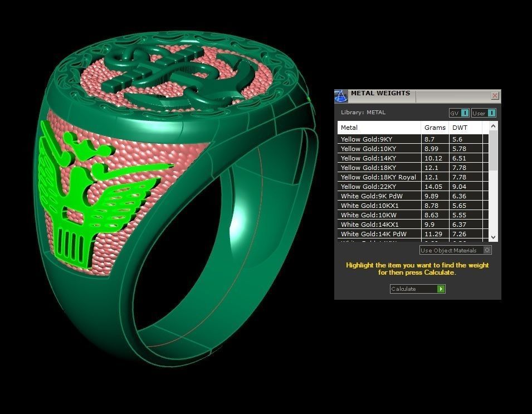Select the Yellow Gold:14KY row
The image size is (532, 414).
413,158
